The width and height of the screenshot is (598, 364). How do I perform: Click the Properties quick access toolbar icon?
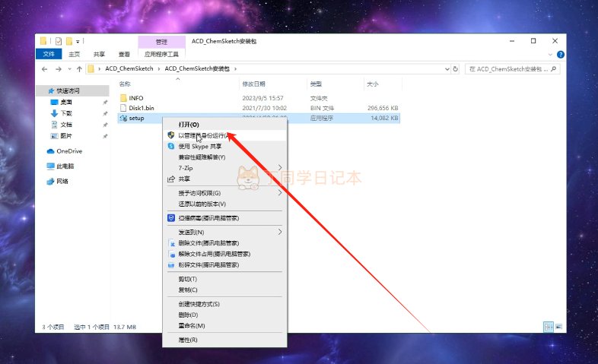59,41
